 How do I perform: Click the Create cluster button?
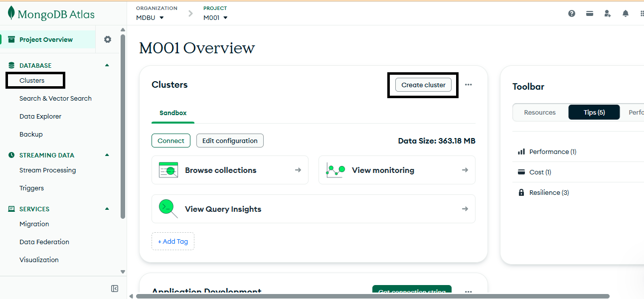423,85
